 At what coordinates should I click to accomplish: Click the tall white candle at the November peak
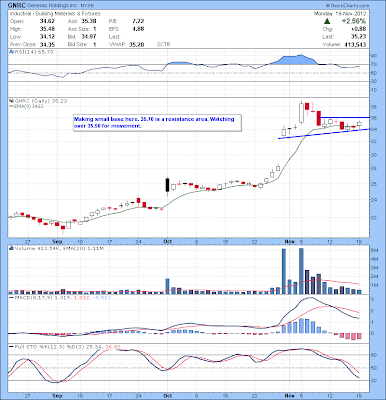pos(302,113)
